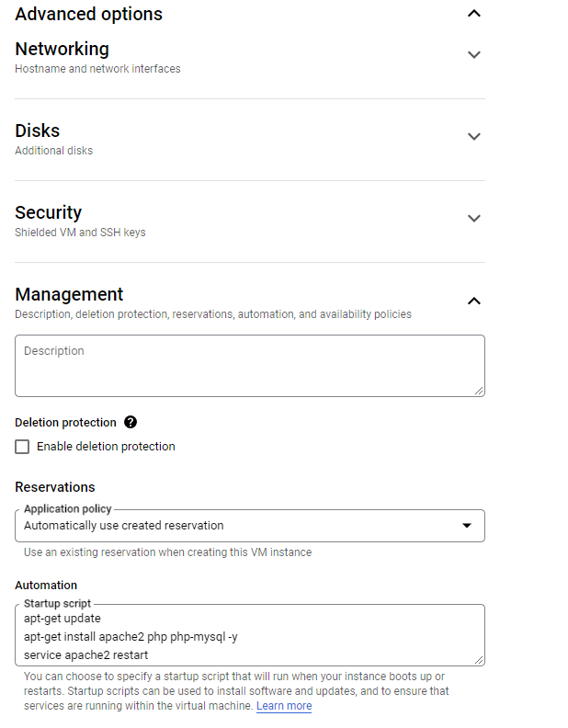Open the Learn more link

(x=284, y=706)
